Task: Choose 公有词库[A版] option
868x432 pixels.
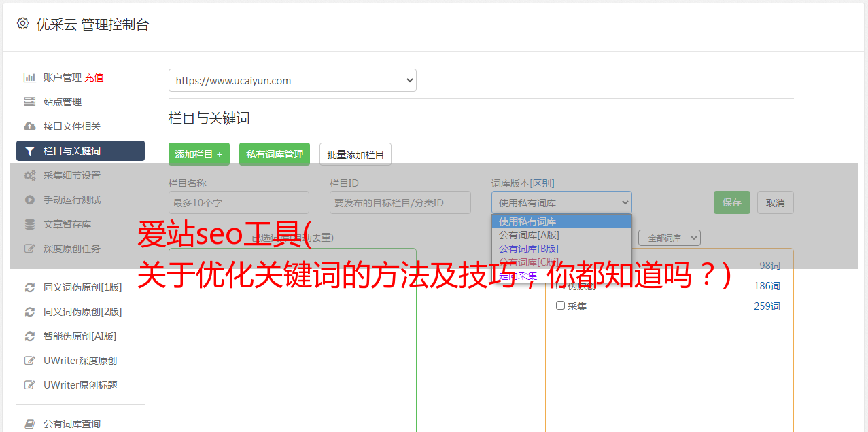Action: click(561, 235)
